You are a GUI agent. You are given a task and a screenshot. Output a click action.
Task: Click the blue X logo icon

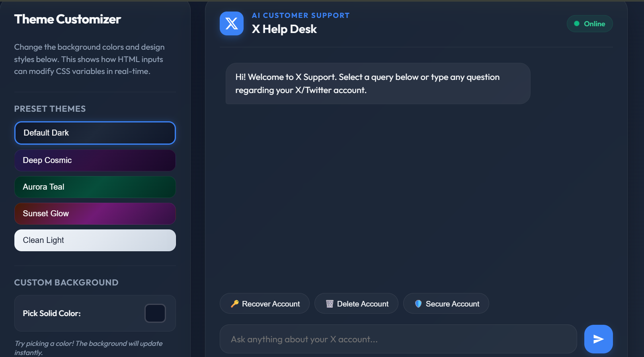tap(232, 23)
